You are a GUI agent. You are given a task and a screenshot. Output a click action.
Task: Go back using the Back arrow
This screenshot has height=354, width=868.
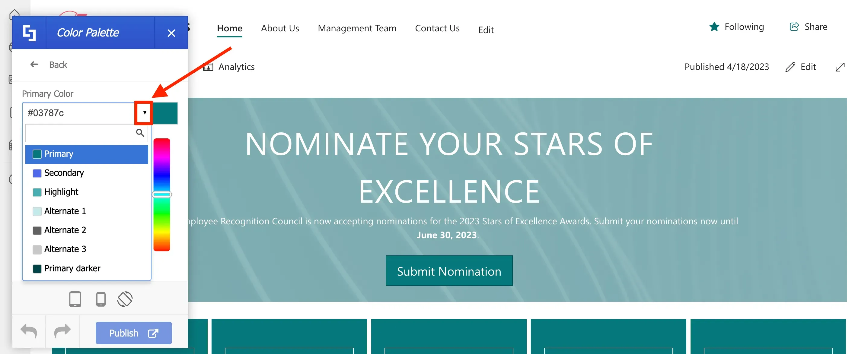click(34, 64)
